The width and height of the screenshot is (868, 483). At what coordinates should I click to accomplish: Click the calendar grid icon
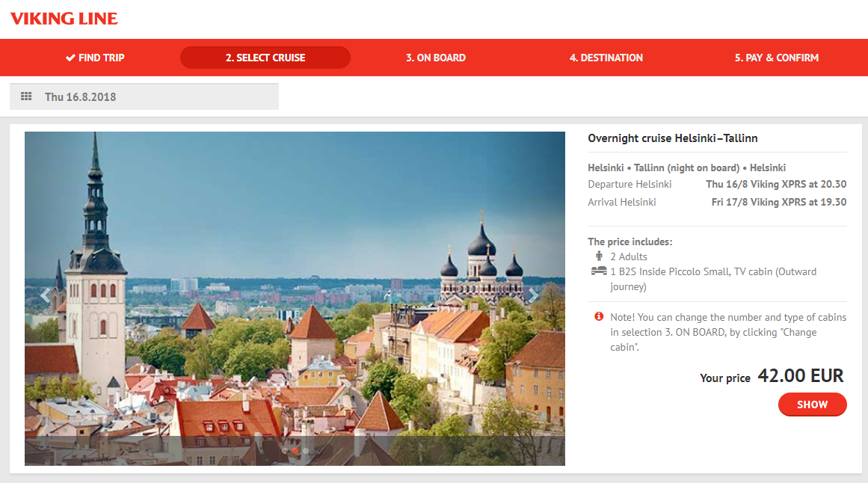coord(26,96)
